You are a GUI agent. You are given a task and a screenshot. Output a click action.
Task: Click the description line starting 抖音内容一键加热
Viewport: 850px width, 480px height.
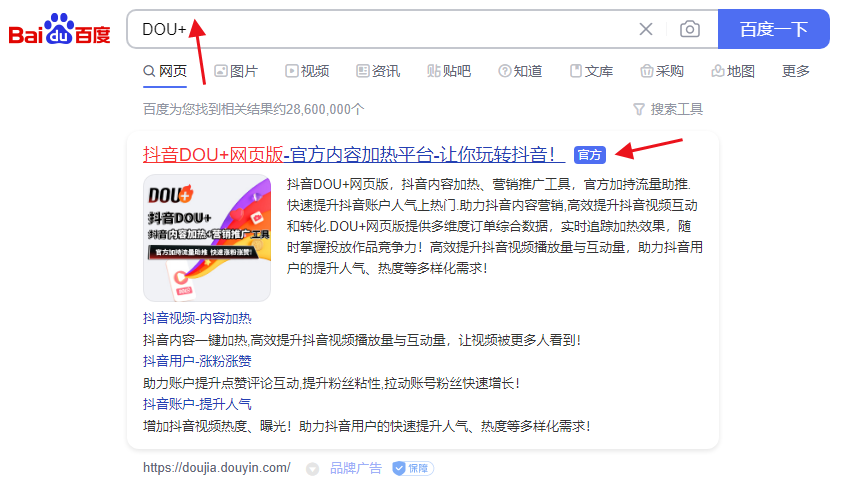click(x=362, y=340)
